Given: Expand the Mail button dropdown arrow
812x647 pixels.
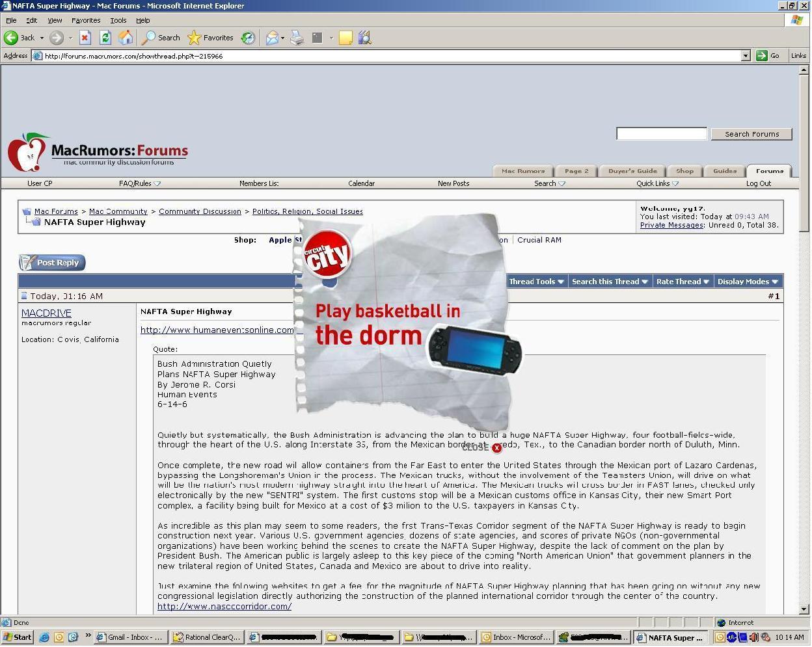Looking at the screenshot, I should (282, 38).
